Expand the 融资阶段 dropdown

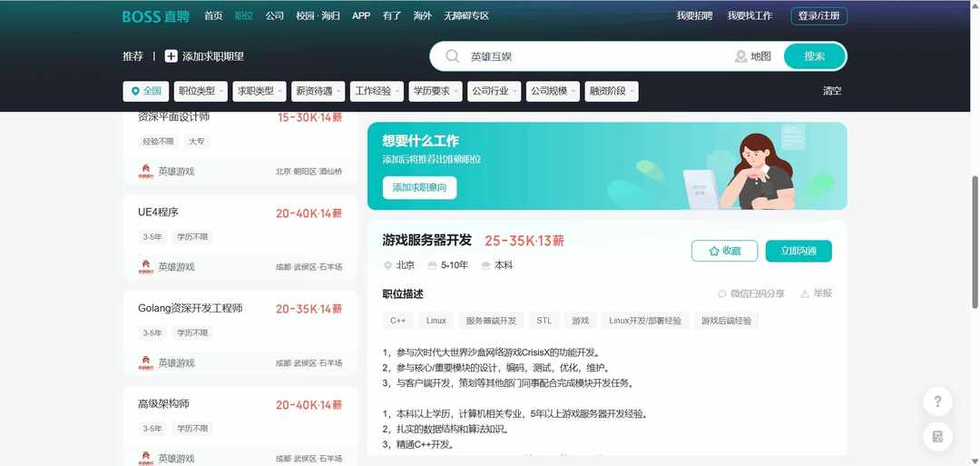[611, 91]
